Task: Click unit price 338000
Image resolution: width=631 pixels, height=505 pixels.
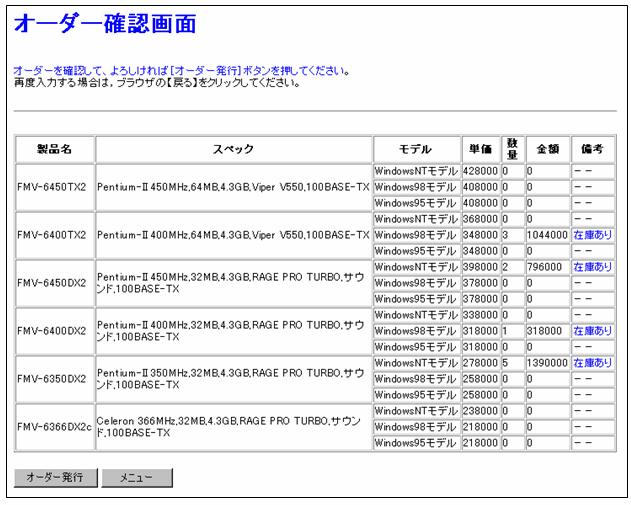Action: tap(480, 315)
